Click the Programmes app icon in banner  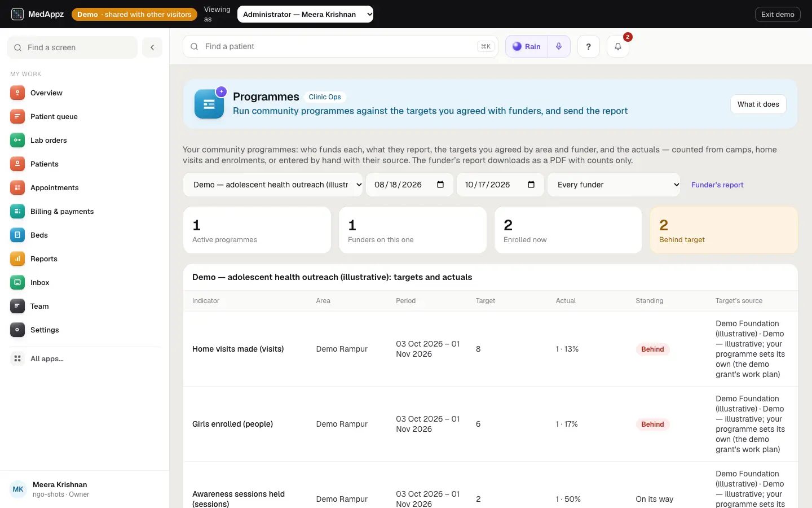[209, 104]
